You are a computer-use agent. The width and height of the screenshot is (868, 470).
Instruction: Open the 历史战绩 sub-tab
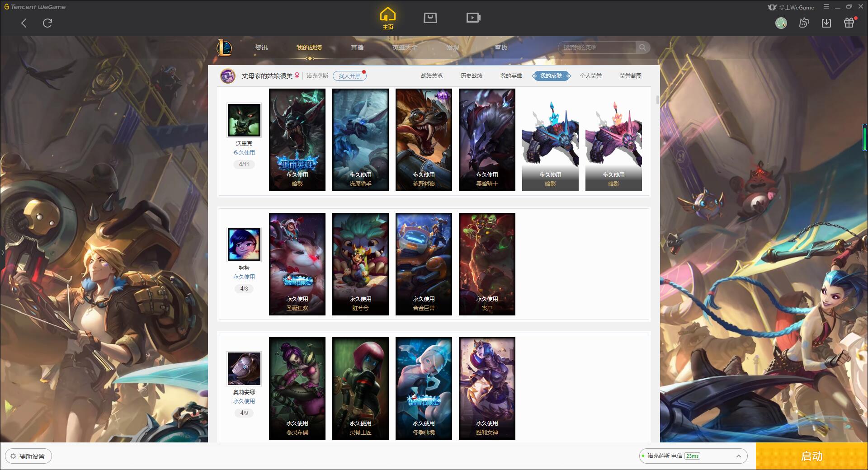pyautogui.click(x=472, y=76)
